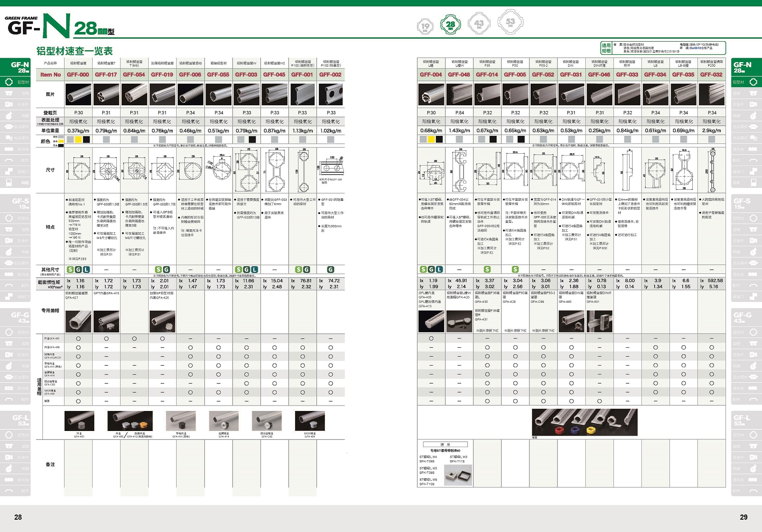The image size is (762, 532).
Task: Pick the black color swatch under GFF-005
Action: 521,139
